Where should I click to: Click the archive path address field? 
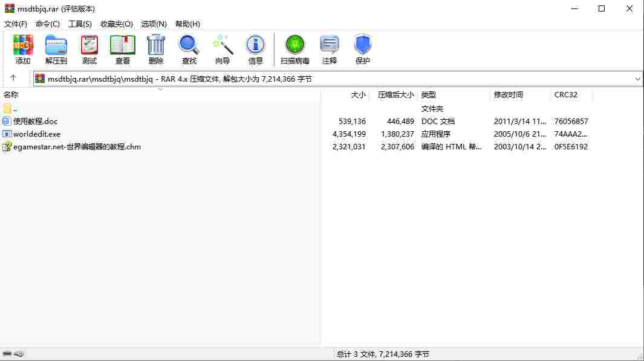click(337, 79)
